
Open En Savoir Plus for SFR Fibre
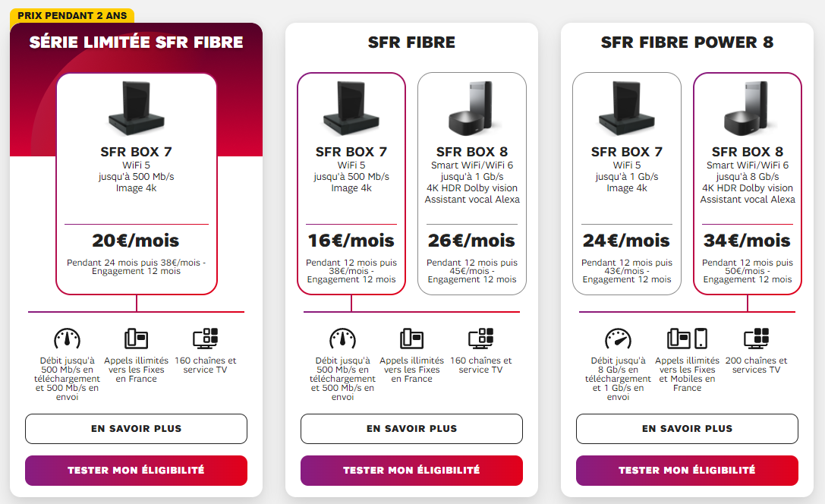pos(411,429)
